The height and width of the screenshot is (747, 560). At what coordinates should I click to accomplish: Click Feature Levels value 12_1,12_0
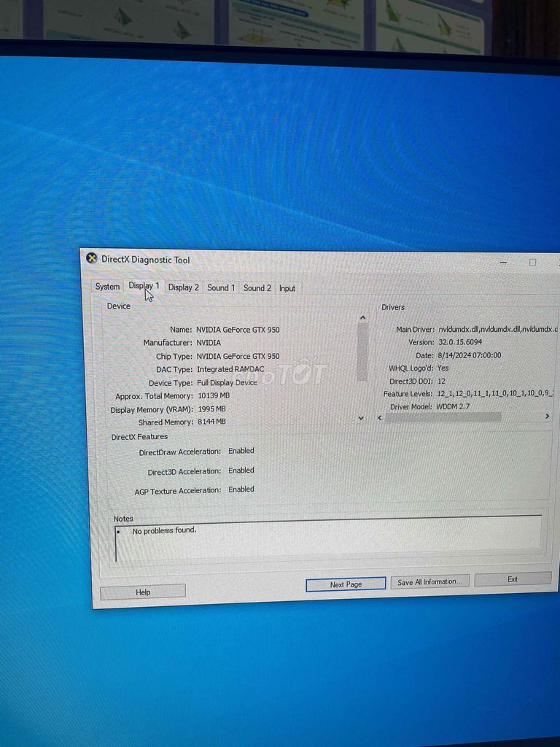tap(495, 393)
